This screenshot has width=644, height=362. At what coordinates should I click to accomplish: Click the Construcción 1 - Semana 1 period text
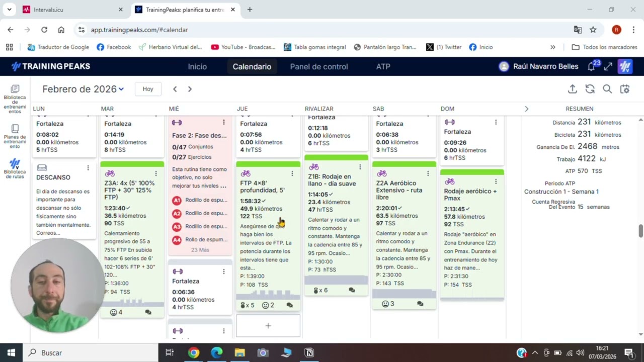561,192
